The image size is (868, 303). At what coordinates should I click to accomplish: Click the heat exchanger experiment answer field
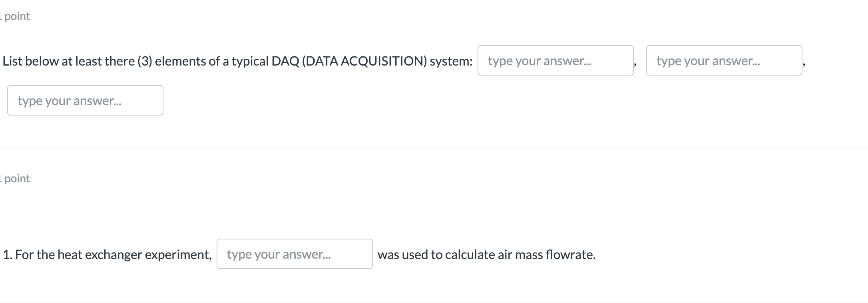(295, 254)
